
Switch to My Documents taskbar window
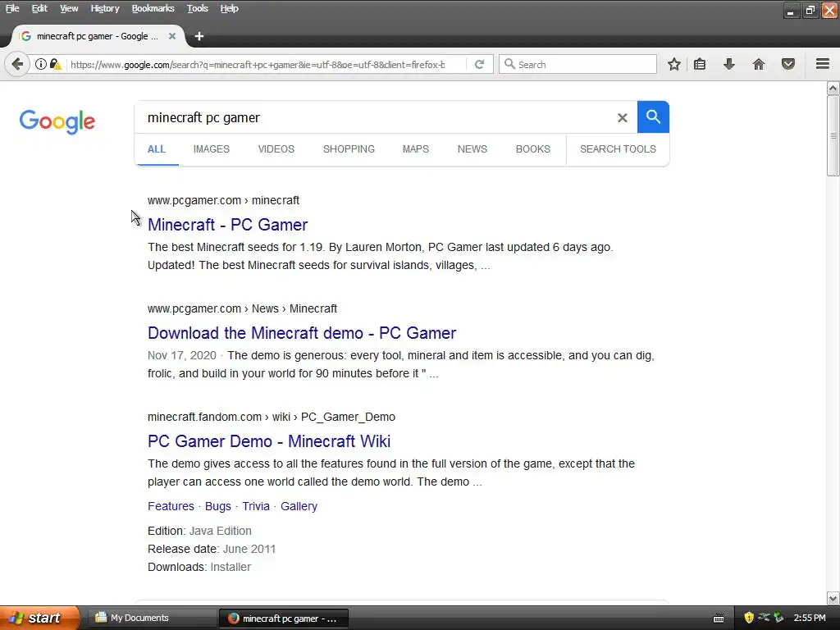(151, 619)
